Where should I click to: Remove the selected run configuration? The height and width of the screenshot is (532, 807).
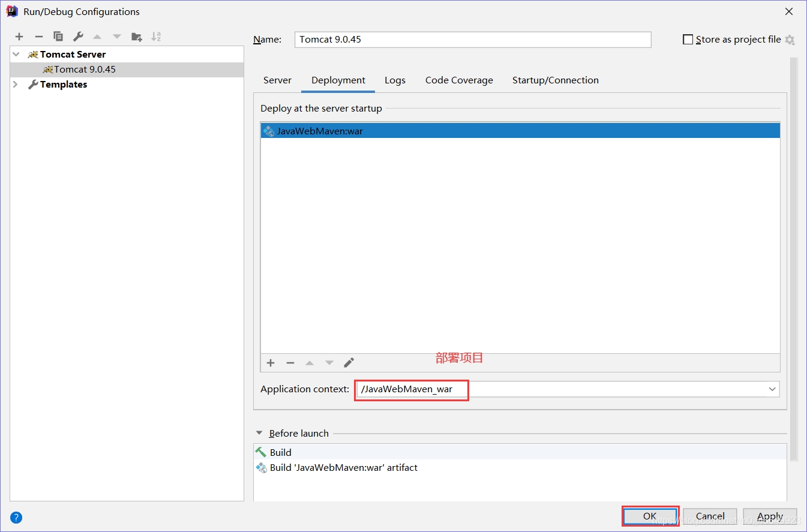(39, 37)
